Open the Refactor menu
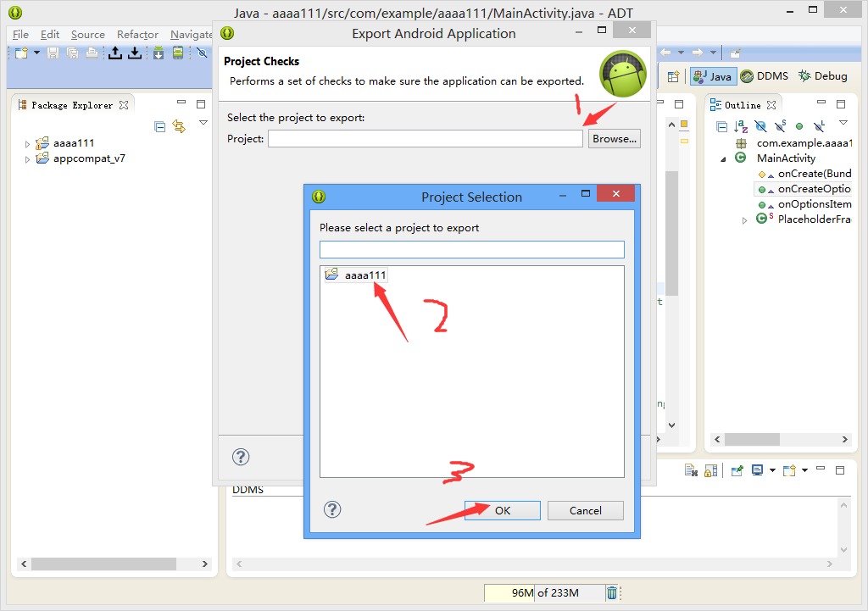The width and height of the screenshot is (868, 611). point(137,34)
